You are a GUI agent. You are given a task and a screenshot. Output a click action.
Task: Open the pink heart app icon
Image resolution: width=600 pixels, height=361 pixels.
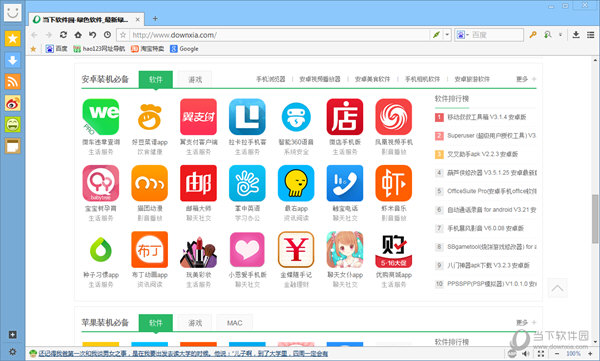pyautogui.click(x=247, y=250)
